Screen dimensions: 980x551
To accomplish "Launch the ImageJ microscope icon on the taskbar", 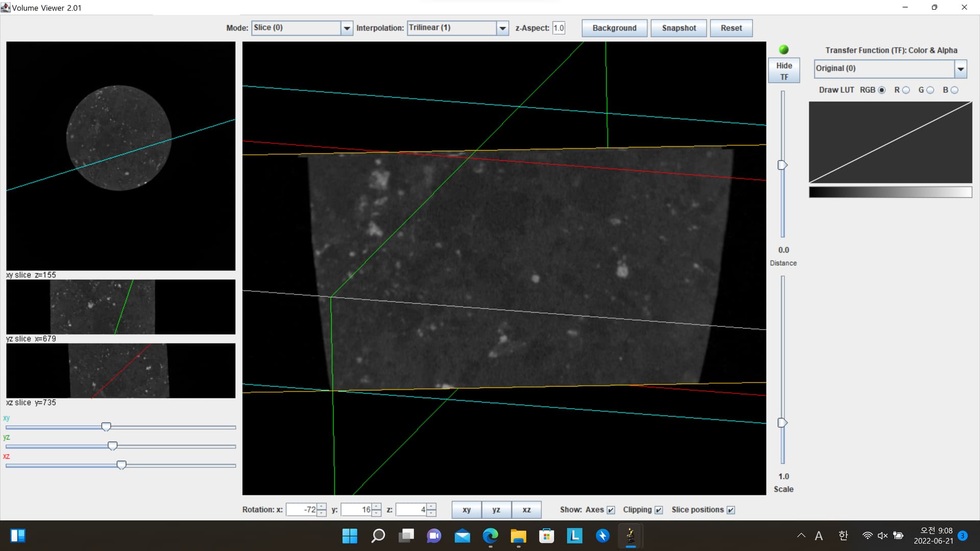I will pos(630,536).
